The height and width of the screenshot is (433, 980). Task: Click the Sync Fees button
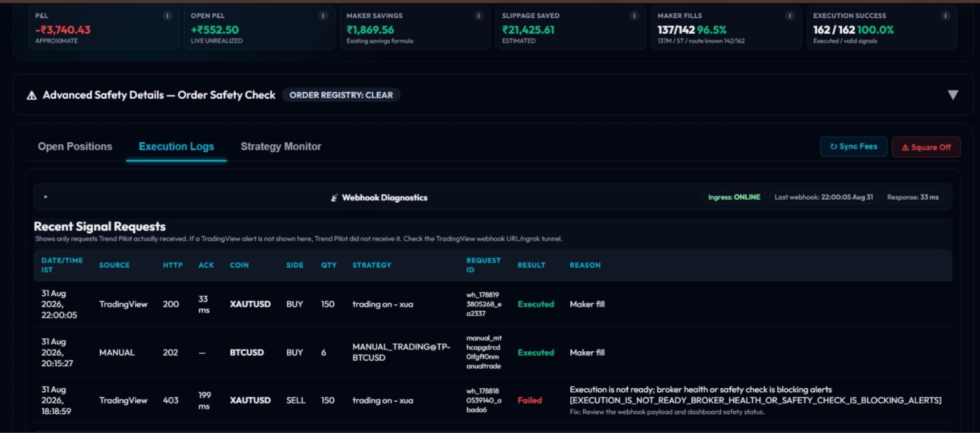pos(853,147)
